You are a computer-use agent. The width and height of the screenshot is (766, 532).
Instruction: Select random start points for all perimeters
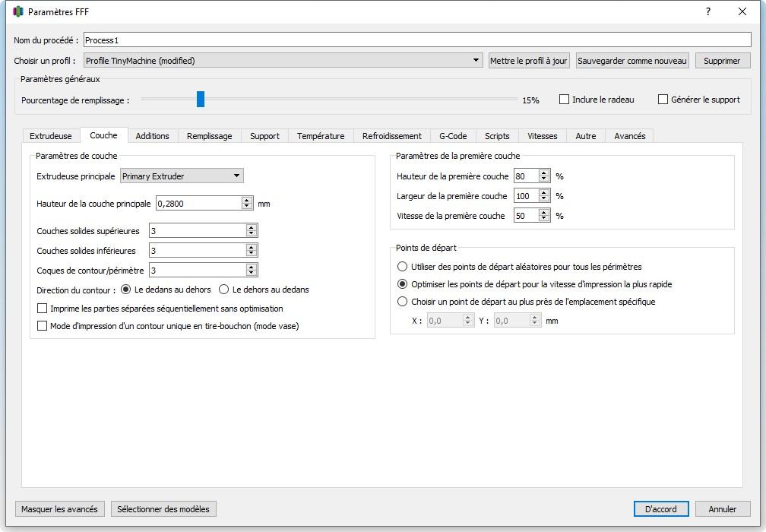402,267
